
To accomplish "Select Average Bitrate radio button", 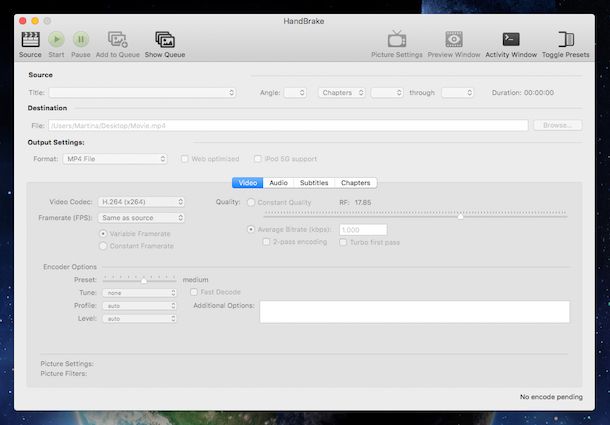I will pyautogui.click(x=251, y=229).
